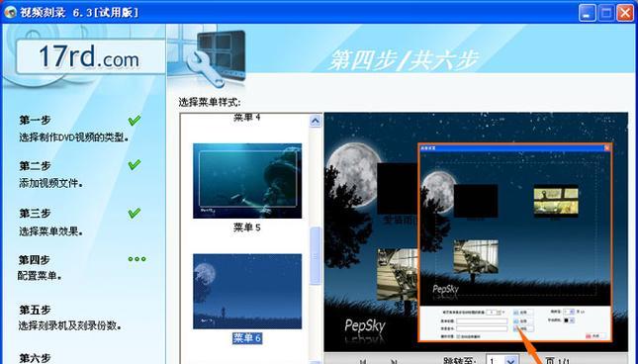
Task: Click the 菜单 4 label at list top
Action: [247, 118]
